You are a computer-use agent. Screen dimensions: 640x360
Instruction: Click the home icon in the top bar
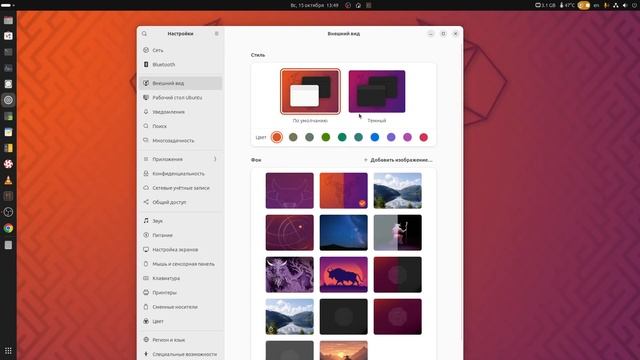[x=358, y=5]
